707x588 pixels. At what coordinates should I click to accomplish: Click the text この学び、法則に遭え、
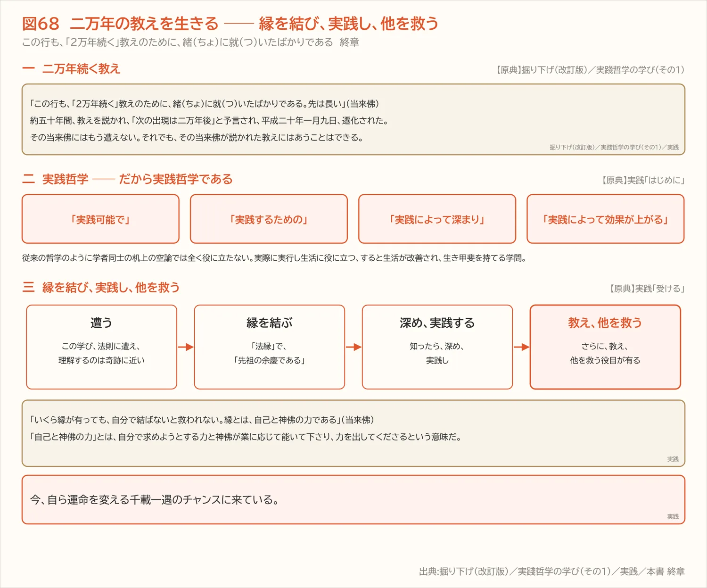coord(101,346)
